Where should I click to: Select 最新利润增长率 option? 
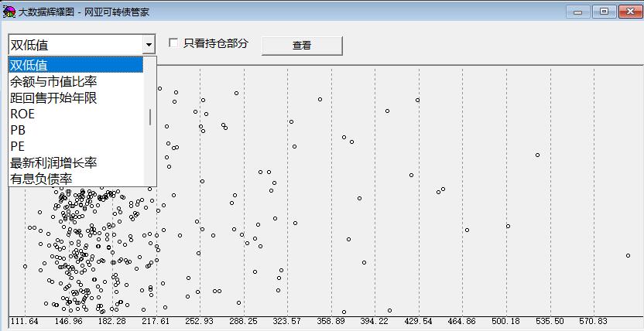(76, 162)
